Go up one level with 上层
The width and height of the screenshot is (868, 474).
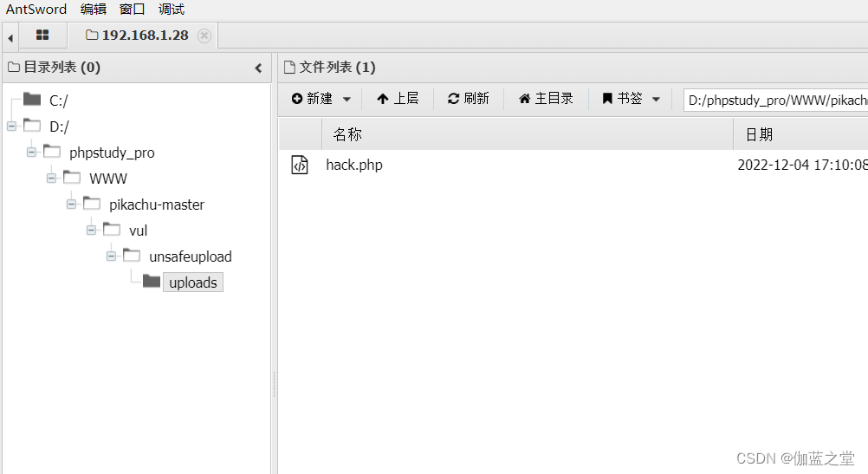pos(398,99)
